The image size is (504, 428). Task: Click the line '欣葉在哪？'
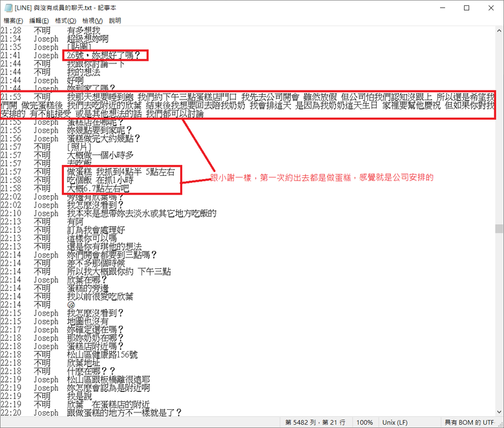click(x=87, y=280)
